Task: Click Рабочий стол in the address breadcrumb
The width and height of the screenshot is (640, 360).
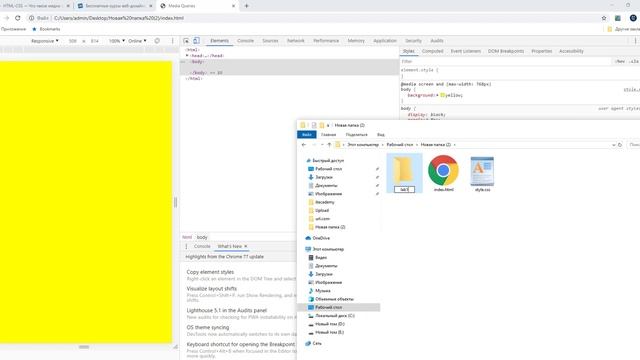Action: [400, 145]
